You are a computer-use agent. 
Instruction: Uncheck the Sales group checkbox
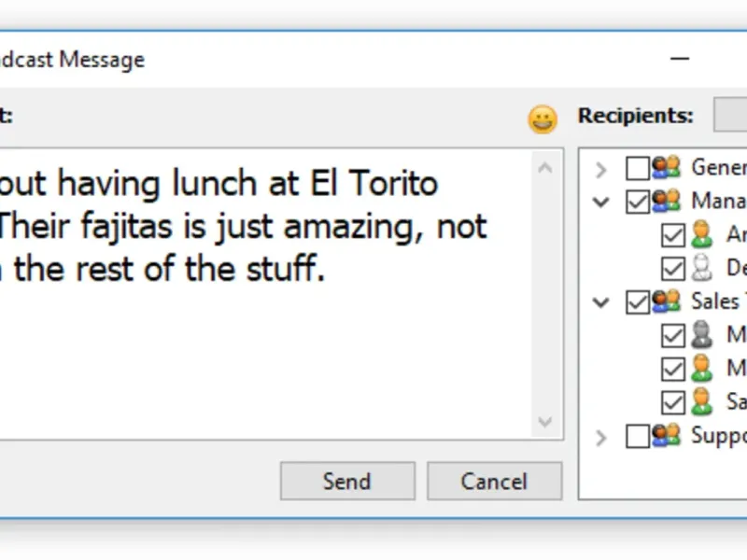click(x=638, y=301)
